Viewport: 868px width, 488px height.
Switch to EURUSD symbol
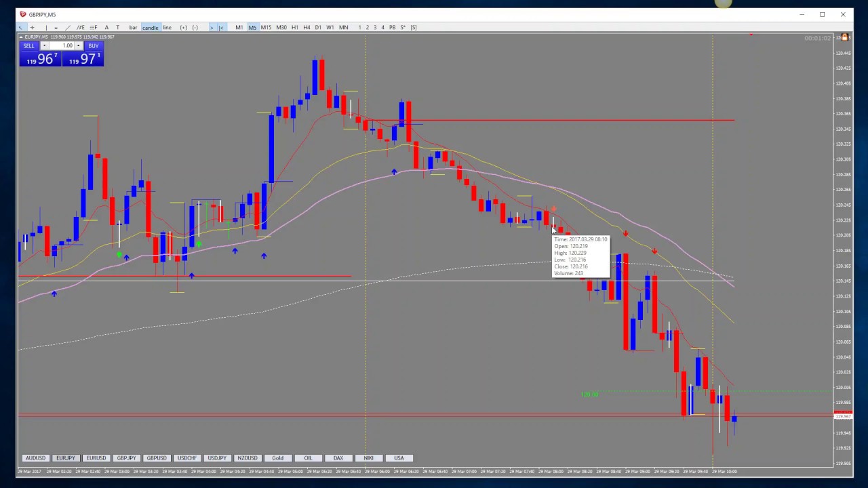tap(96, 458)
